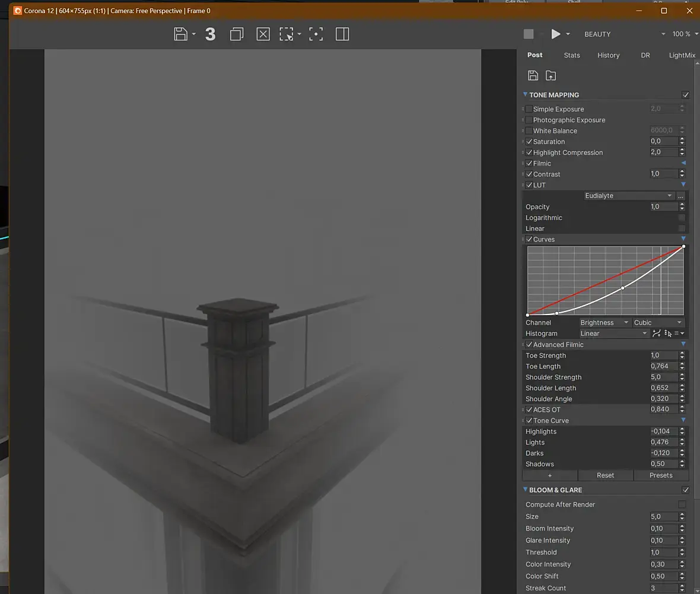Click the Presets button
700x594 pixels.
coord(661,475)
